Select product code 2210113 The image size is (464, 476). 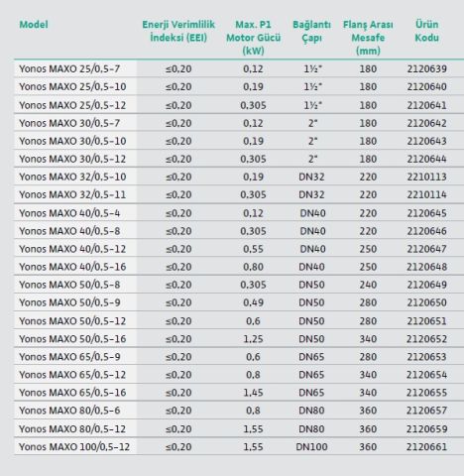coord(426,177)
